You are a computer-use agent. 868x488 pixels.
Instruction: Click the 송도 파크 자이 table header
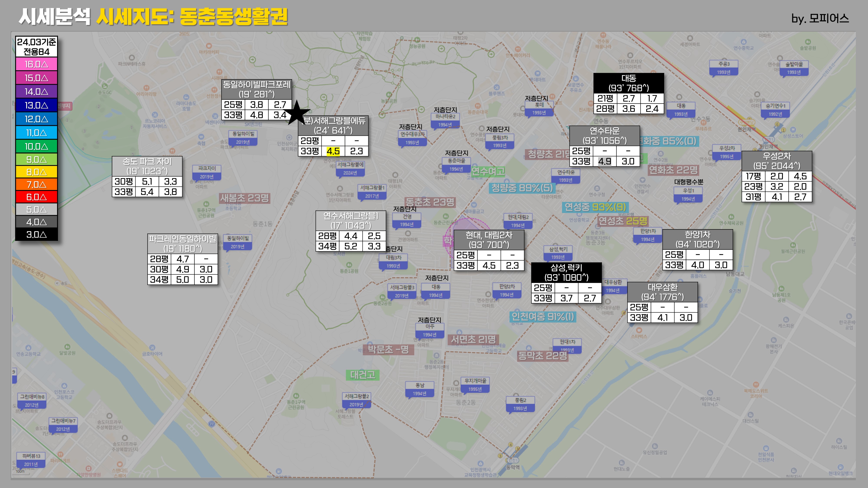pos(147,166)
